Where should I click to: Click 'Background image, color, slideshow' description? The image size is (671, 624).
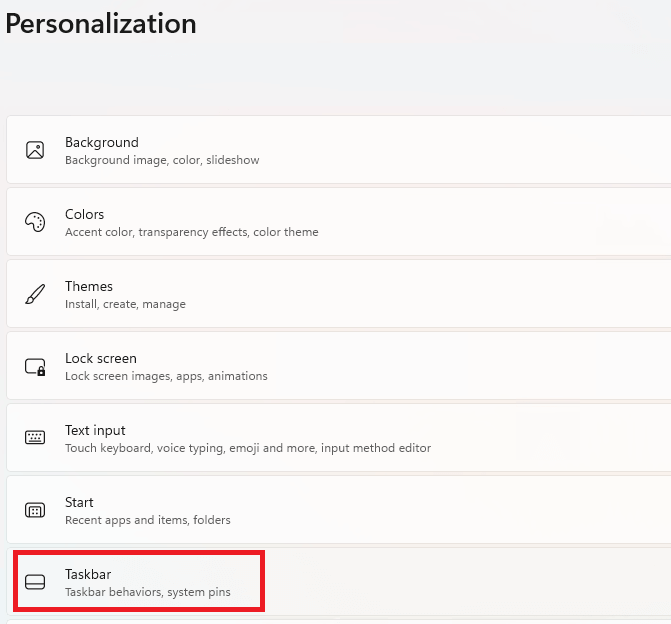click(x=162, y=160)
